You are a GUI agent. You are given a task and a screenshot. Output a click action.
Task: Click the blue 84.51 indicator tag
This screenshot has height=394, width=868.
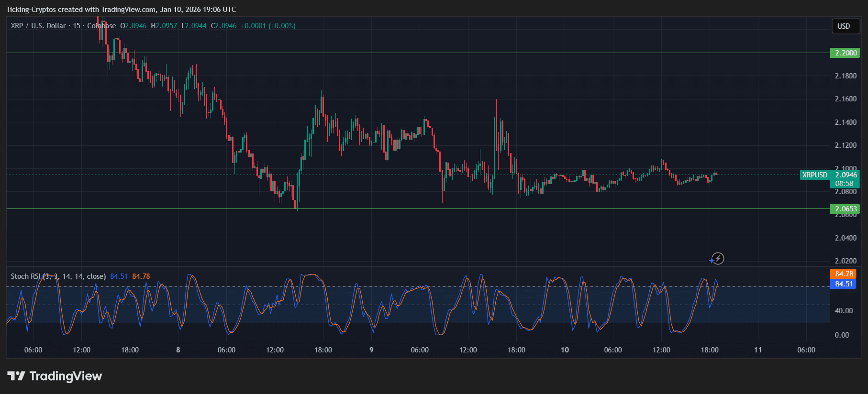click(x=844, y=284)
